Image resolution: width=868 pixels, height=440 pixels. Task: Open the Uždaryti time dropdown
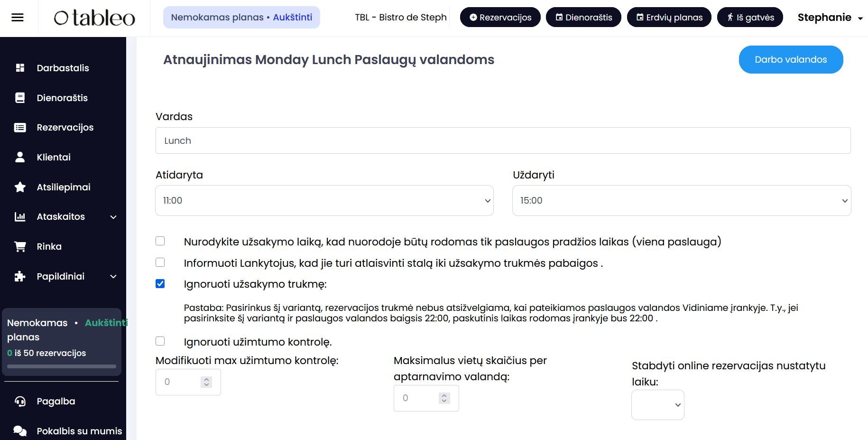pos(682,200)
